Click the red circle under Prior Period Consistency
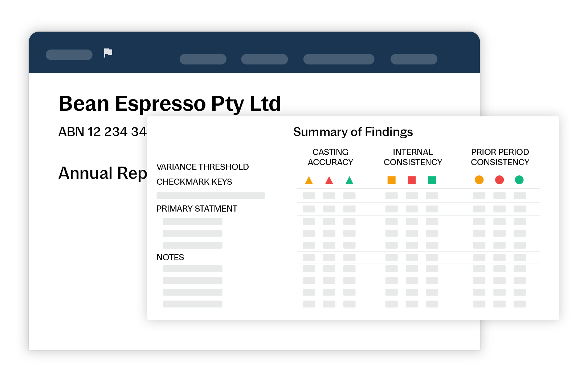Image resolution: width=588 pixels, height=392 pixels. click(x=499, y=180)
